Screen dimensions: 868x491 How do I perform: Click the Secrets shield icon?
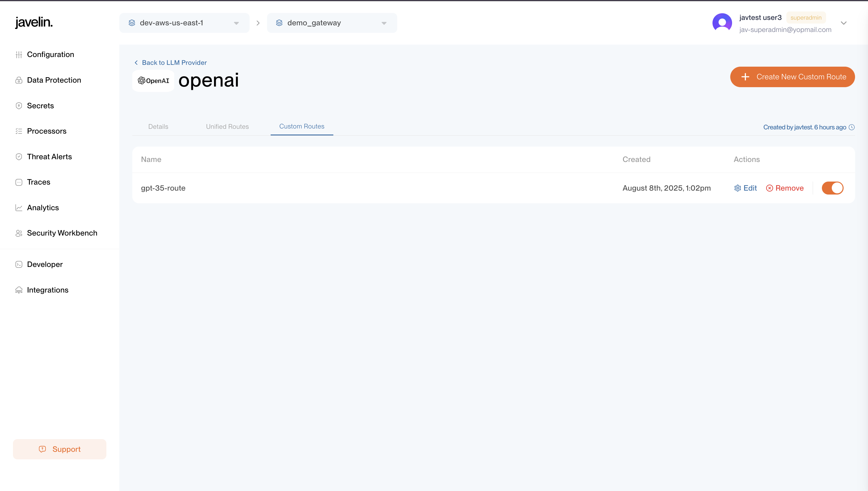(x=19, y=106)
